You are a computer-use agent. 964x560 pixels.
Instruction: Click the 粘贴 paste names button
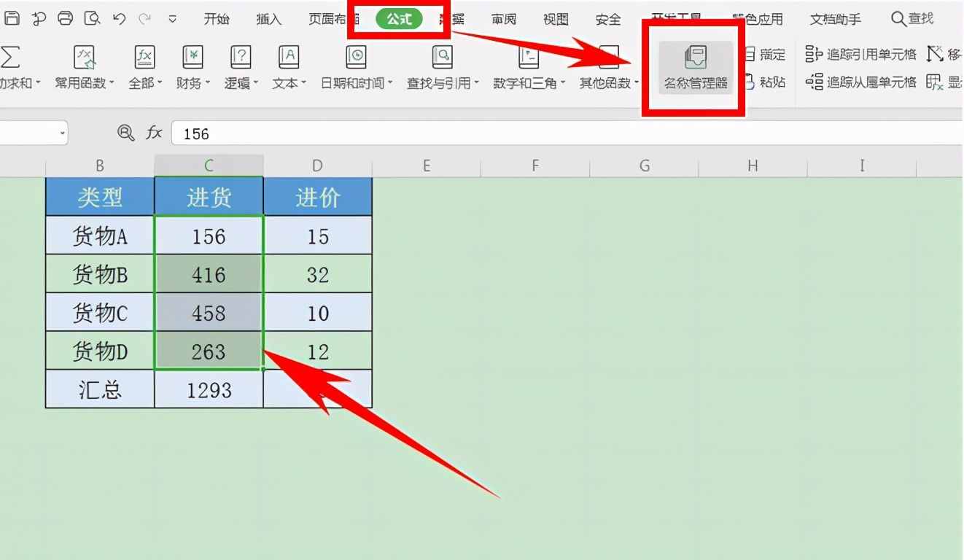tap(765, 82)
